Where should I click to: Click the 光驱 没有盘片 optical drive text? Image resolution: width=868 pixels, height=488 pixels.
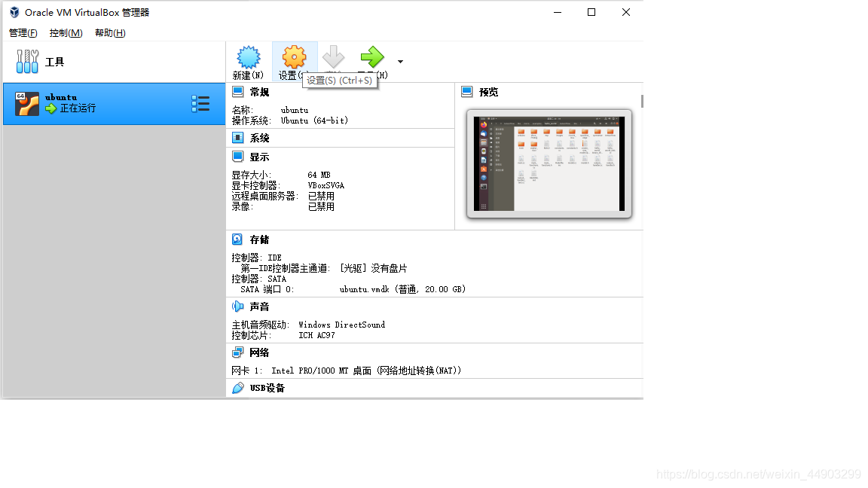click(374, 268)
